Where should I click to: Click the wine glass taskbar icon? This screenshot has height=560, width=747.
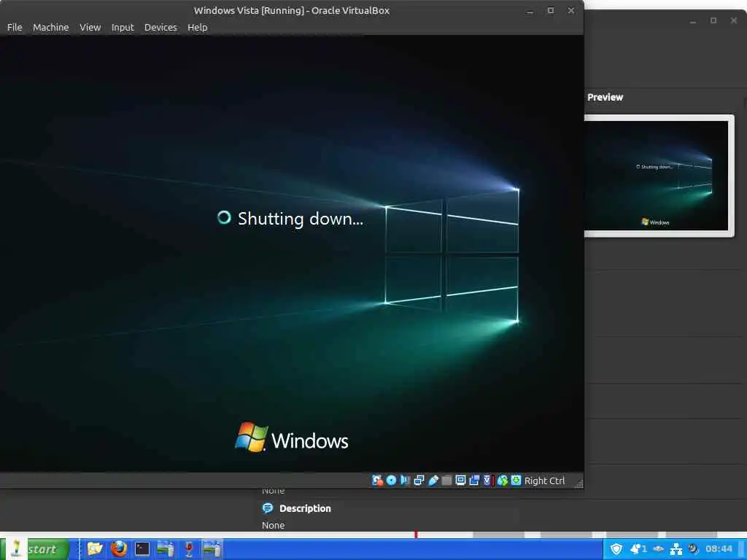[x=189, y=549]
